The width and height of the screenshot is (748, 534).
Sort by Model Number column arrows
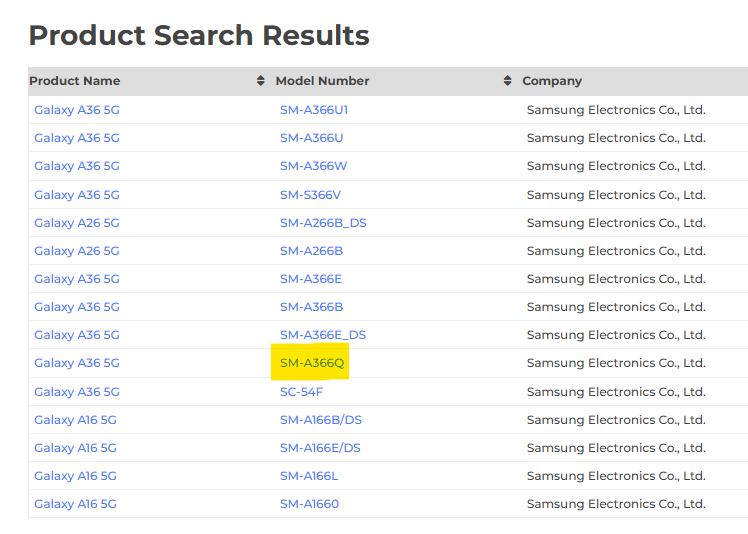(508, 81)
